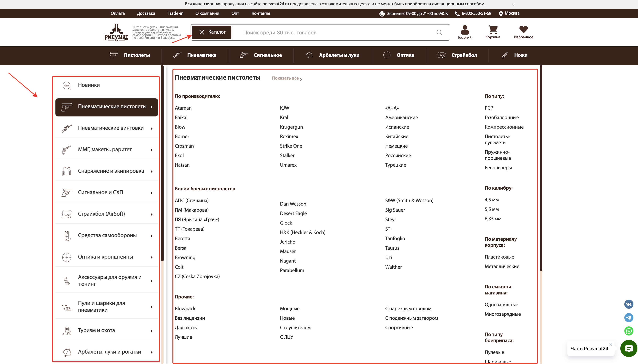Open the Telegram messenger icon

pyautogui.click(x=629, y=317)
